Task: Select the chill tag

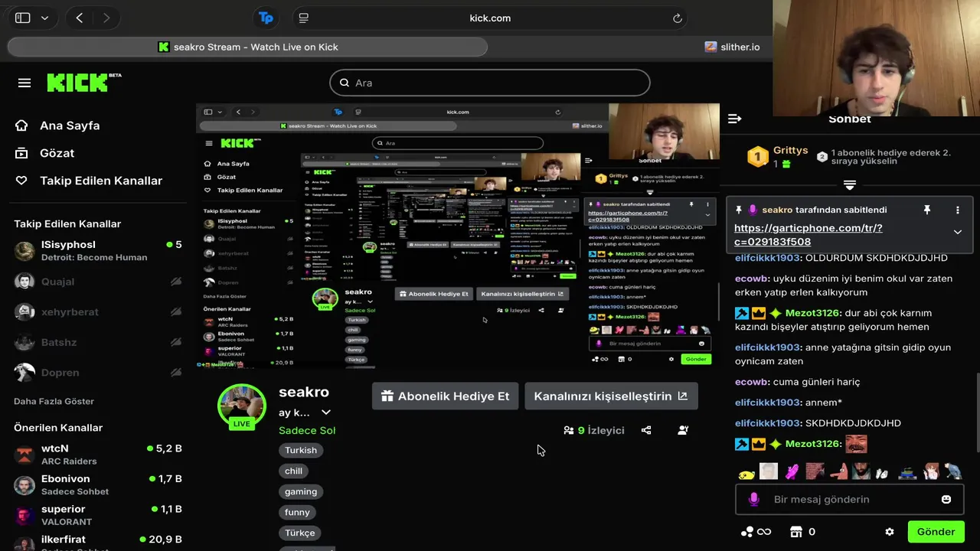Action: [x=294, y=471]
